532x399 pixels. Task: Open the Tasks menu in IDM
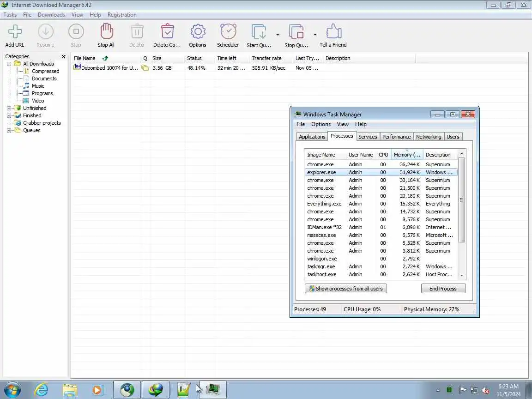point(10,15)
